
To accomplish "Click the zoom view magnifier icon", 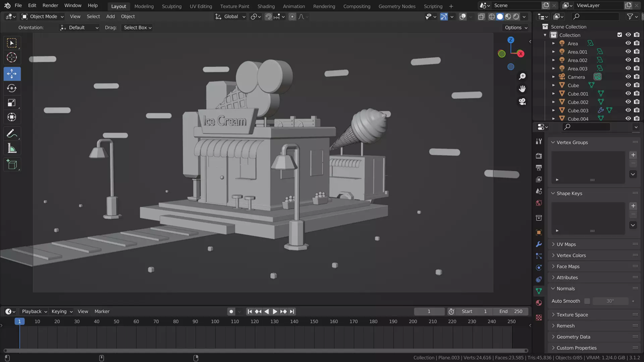I will click(522, 76).
